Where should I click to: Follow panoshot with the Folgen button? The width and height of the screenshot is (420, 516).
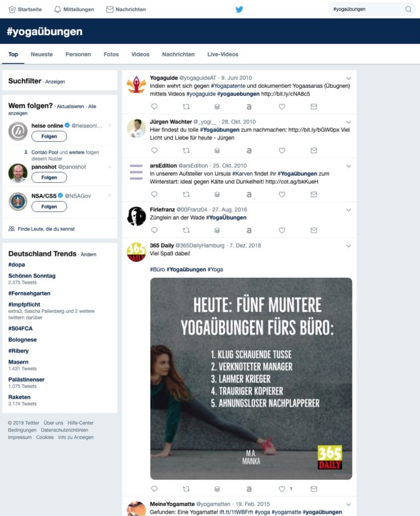49,177
